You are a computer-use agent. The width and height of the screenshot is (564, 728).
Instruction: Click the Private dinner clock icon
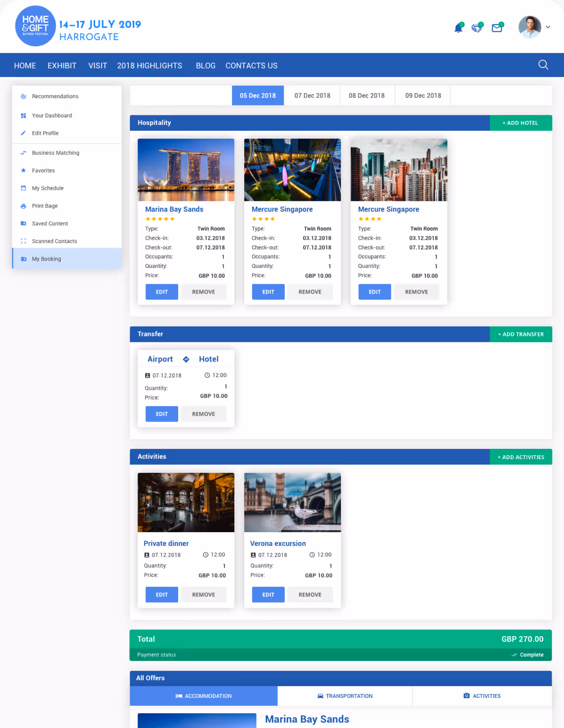click(206, 555)
